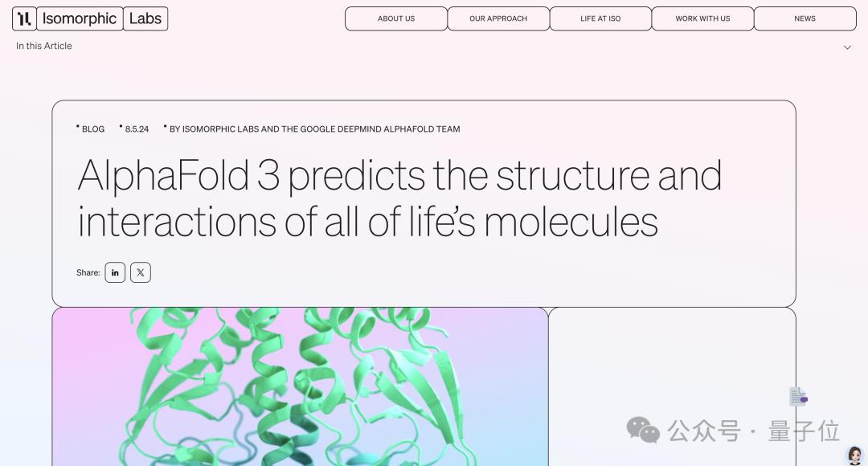Collapse the article outline via its arrow
The height and width of the screenshot is (466, 868).
(x=847, y=47)
